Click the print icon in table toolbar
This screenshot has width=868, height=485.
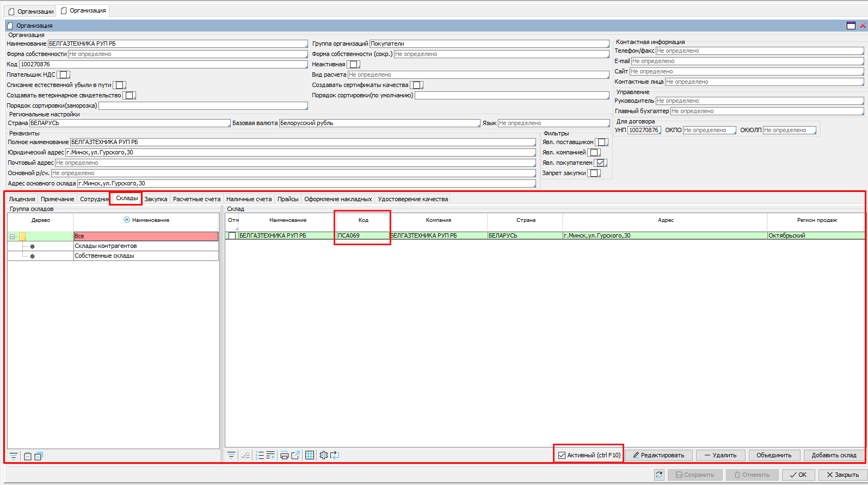(284, 455)
